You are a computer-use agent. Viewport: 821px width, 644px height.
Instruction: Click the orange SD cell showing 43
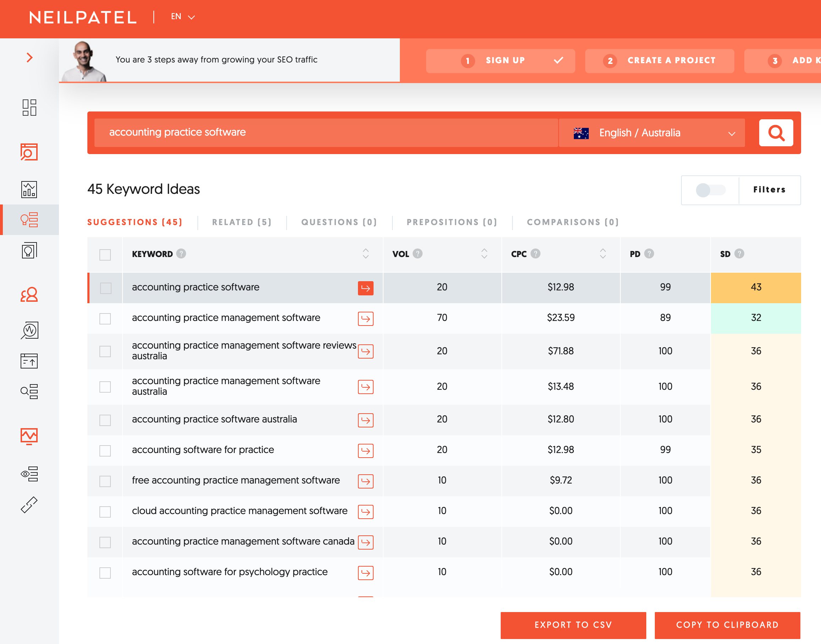pos(756,288)
